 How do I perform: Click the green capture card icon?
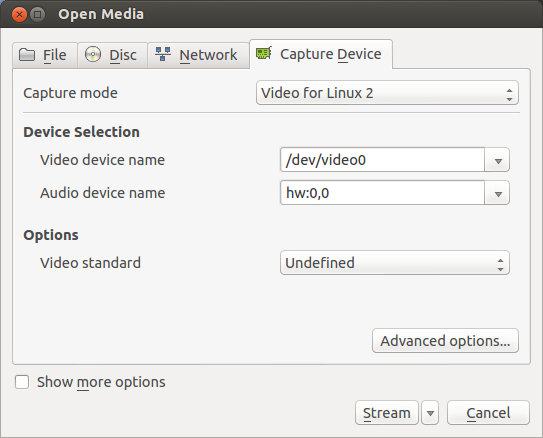[x=264, y=53]
